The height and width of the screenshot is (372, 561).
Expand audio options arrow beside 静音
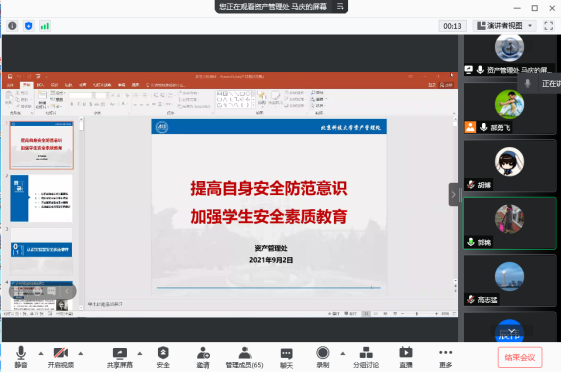pos(41,353)
